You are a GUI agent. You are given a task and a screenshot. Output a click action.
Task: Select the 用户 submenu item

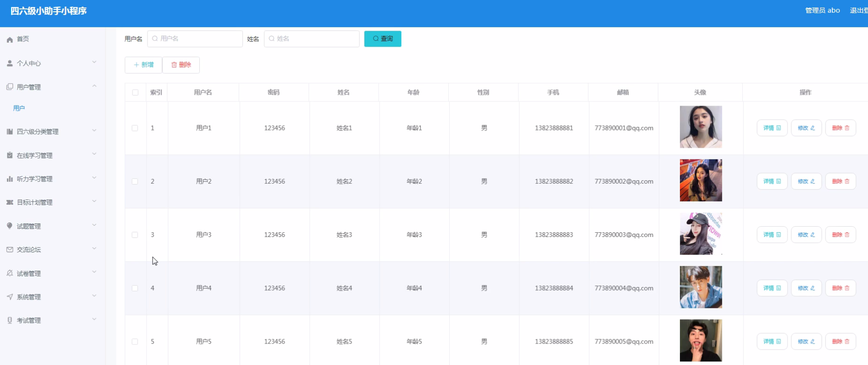pos(19,108)
